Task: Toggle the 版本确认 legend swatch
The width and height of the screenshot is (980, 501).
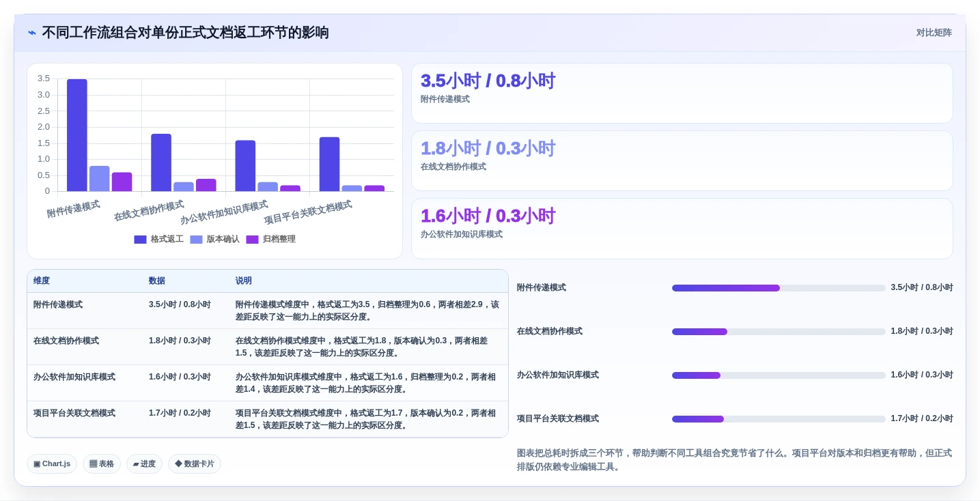Action: tap(196, 240)
